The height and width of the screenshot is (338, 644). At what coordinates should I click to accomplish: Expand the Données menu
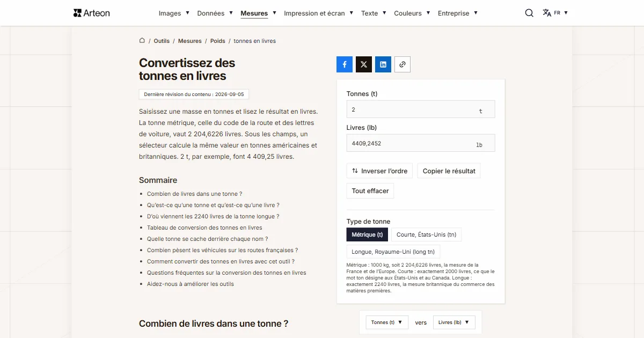215,13
